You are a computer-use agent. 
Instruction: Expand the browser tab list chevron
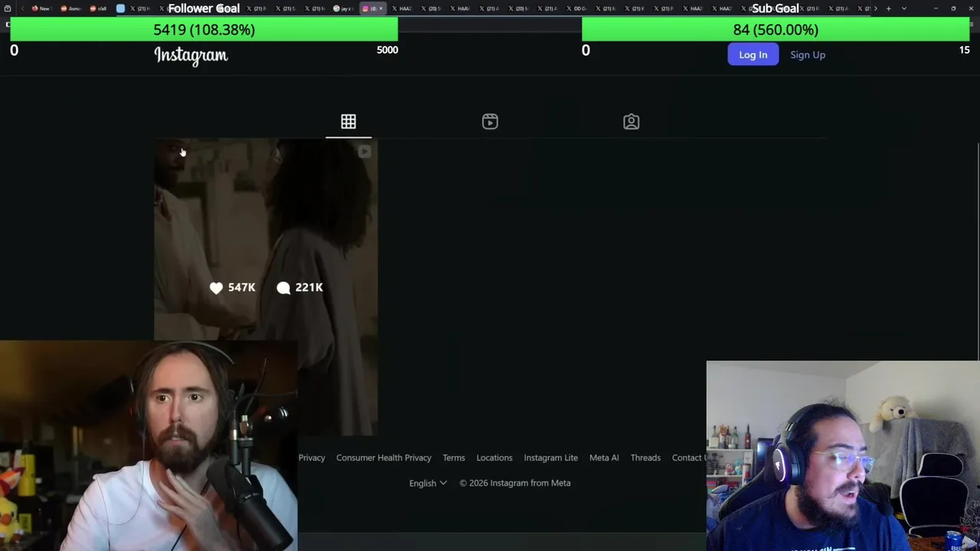click(x=904, y=8)
